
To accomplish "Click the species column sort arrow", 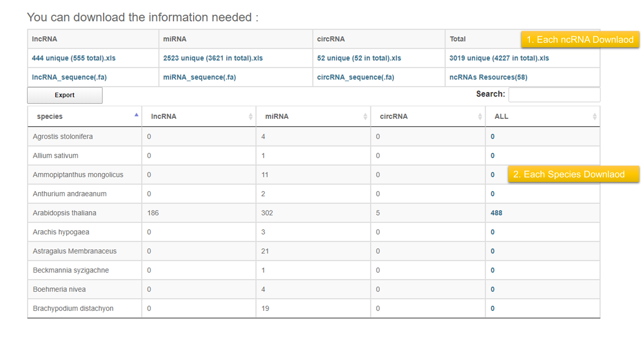I will coord(136,115).
